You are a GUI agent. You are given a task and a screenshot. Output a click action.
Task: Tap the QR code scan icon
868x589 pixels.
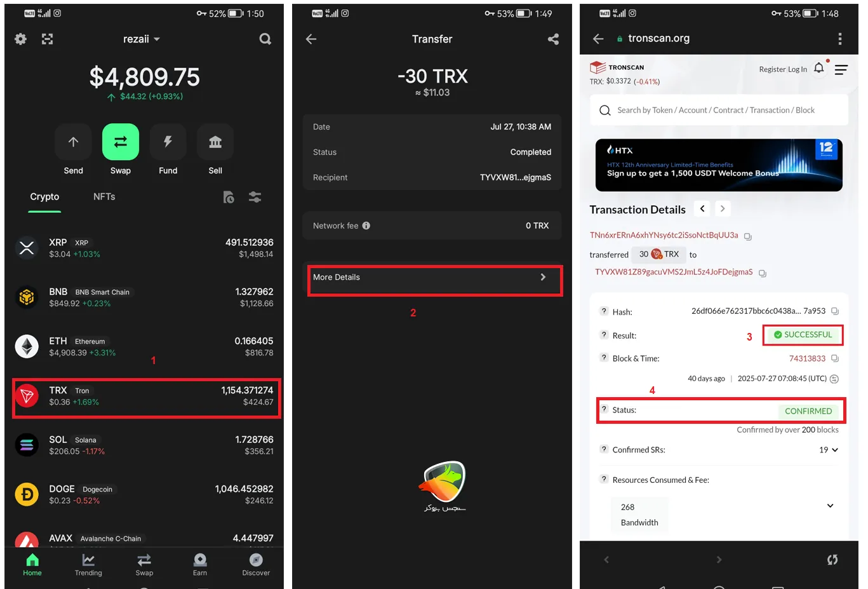(48, 39)
